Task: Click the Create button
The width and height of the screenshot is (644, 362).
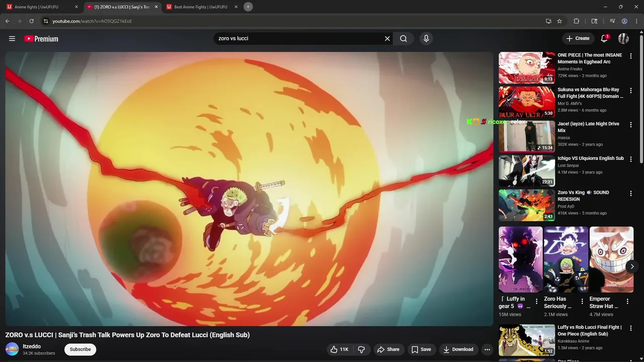Action: tap(578, 38)
